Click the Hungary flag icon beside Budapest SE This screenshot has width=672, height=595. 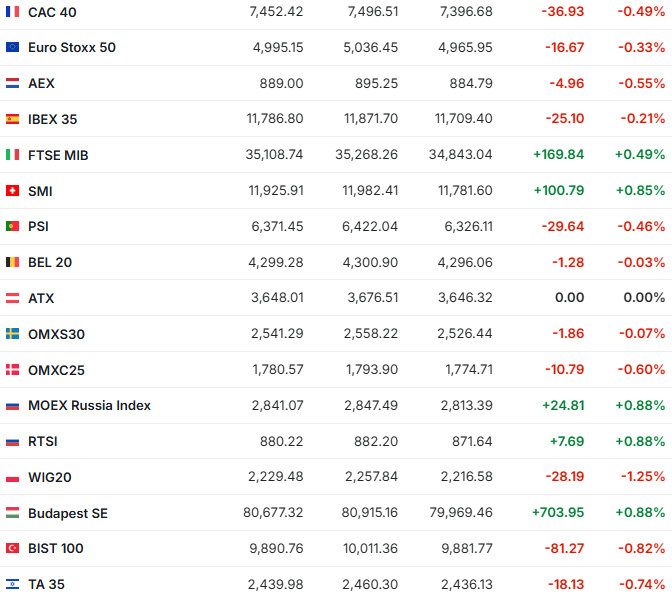click(12, 513)
